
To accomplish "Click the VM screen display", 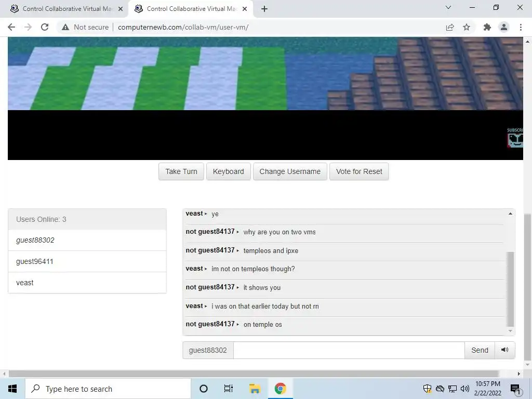I will (x=265, y=98).
